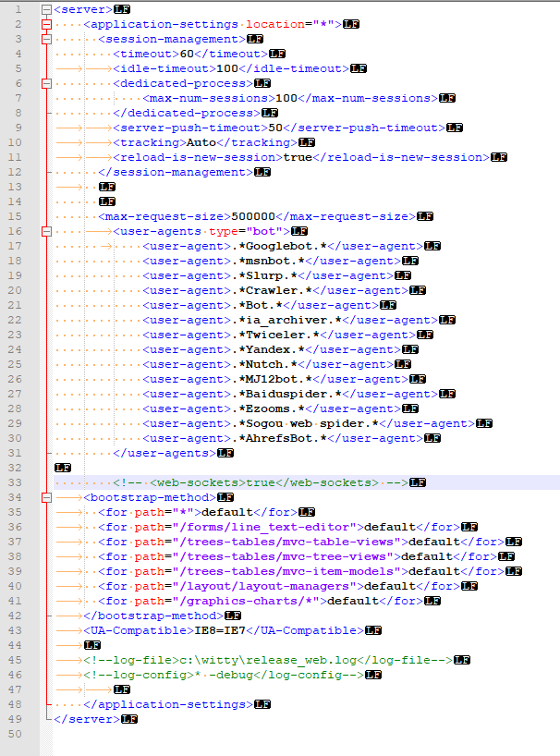This screenshot has width=560, height=756.
Task: Click the closing </dedicated-process> tag
Action: (x=187, y=113)
